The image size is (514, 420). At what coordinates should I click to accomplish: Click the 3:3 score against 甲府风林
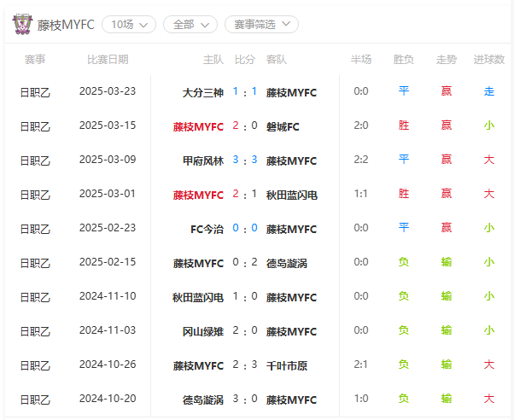coord(245,160)
